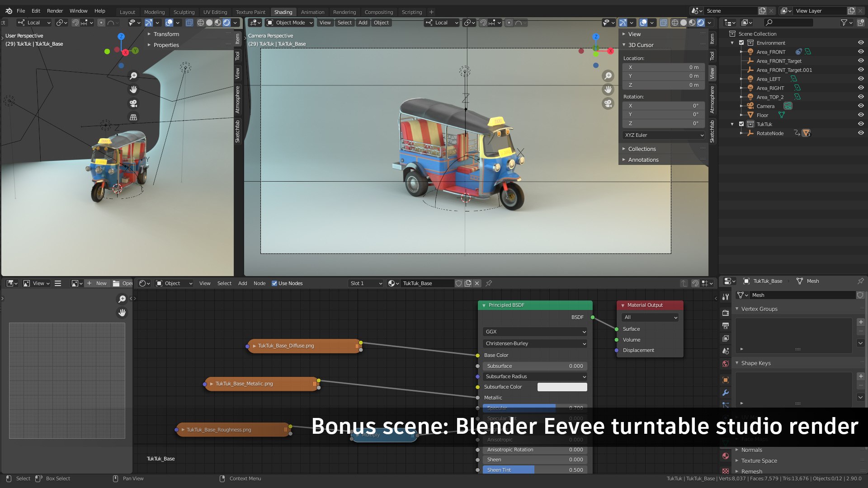Screen dimensions: 868x488
Task: Switch camera viewport to wireframe shading
Action: (x=675, y=23)
